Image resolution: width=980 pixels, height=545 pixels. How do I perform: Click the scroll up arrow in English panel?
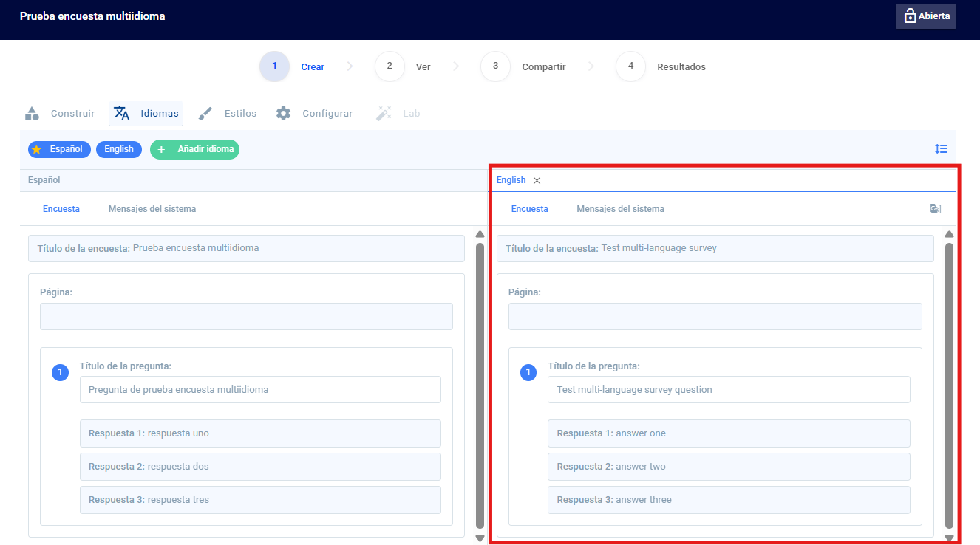click(x=949, y=234)
